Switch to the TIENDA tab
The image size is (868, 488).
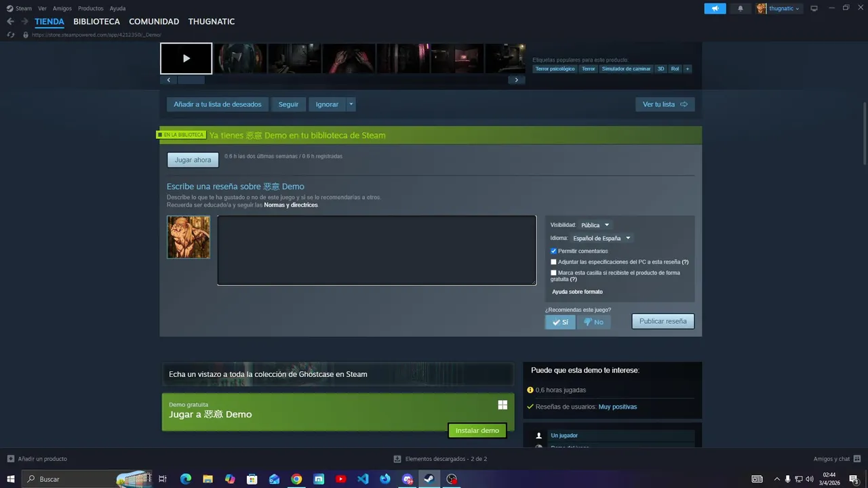point(50,22)
